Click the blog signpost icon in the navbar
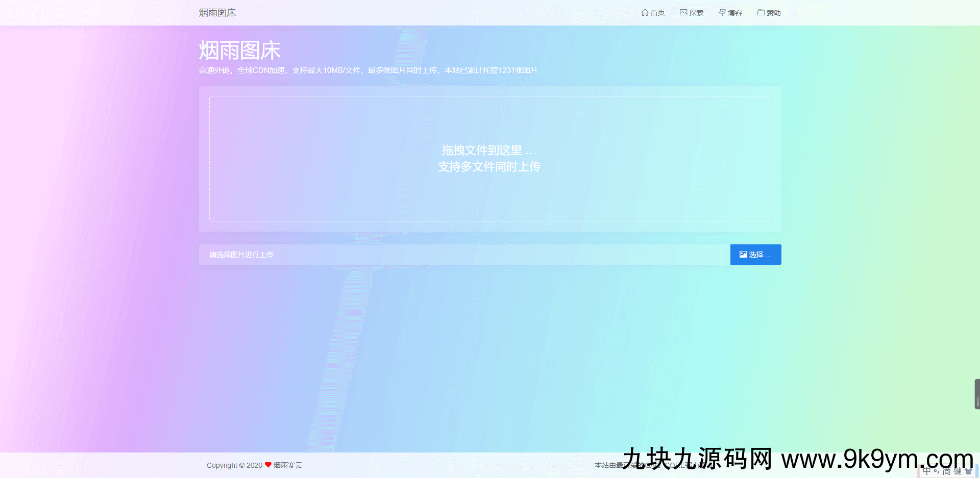Image resolution: width=980 pixels, height=478 pixels. point(722,12)
